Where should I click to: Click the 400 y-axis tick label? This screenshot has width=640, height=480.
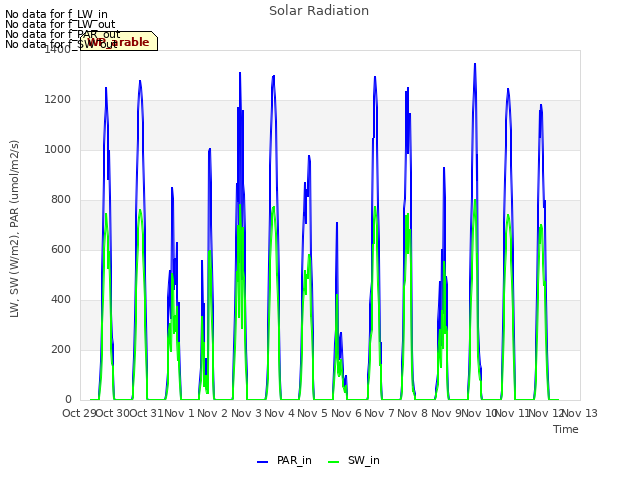point(61,300)
